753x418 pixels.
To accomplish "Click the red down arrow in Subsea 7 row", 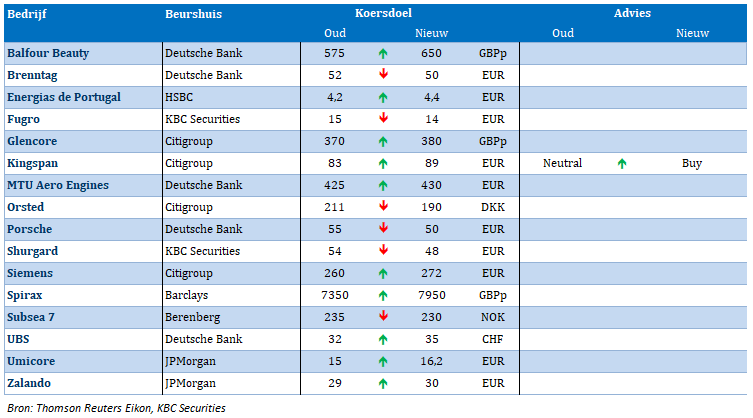I will [x=383, y=316].
